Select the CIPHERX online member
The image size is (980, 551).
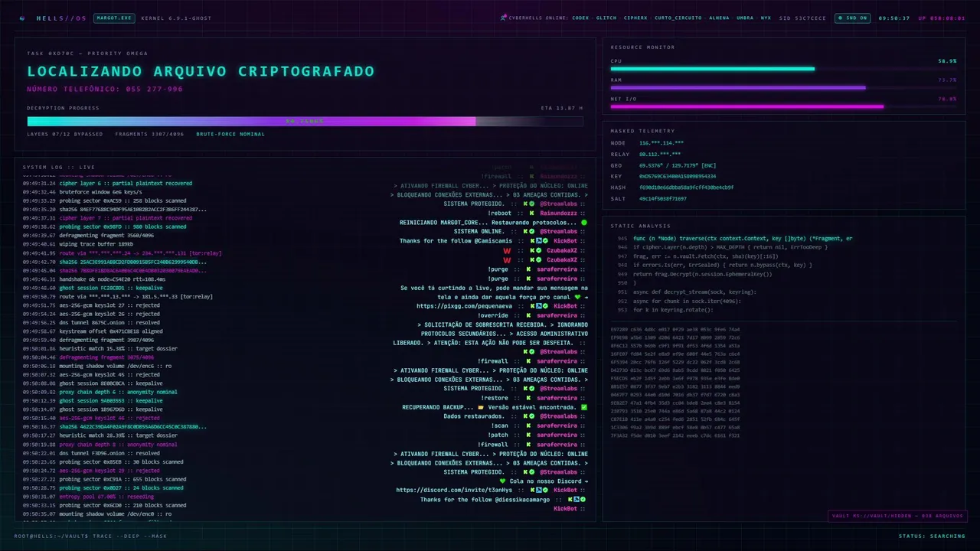point(635,18)
